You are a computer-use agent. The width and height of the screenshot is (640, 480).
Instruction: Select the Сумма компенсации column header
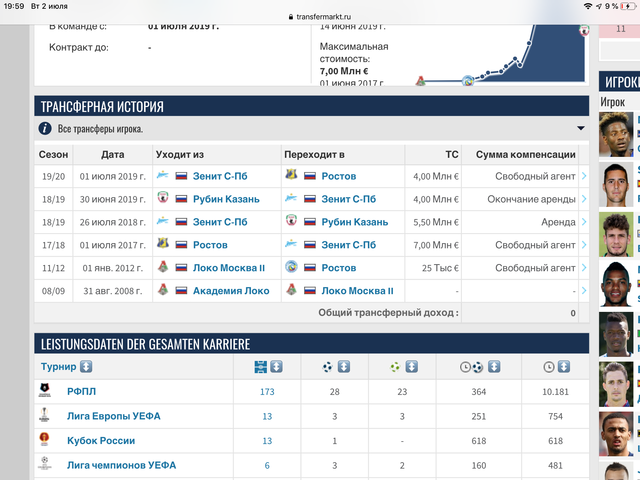click(526, 155)
